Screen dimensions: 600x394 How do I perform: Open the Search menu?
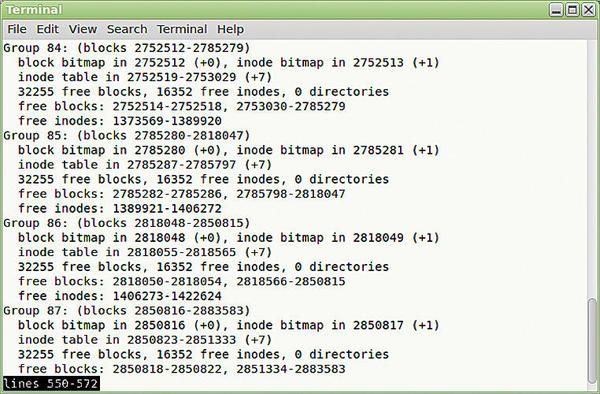coord(127,29)
